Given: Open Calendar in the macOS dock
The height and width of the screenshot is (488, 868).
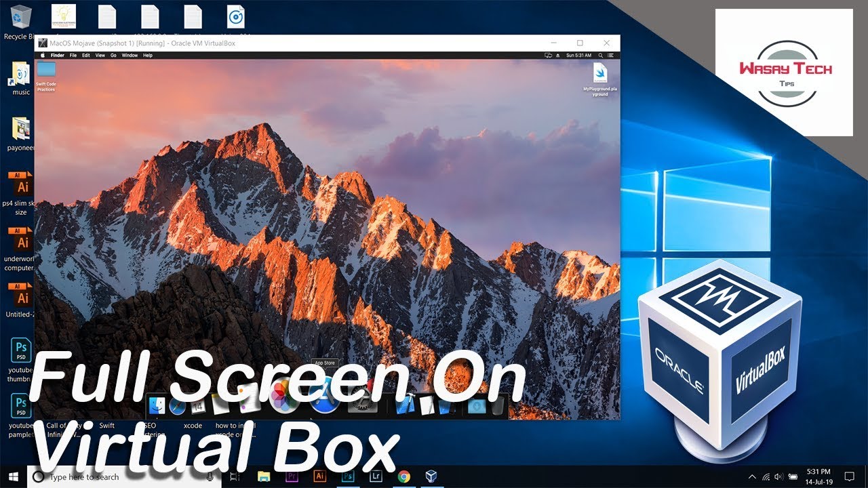Looking at the screenshot, I should (198, 406).
